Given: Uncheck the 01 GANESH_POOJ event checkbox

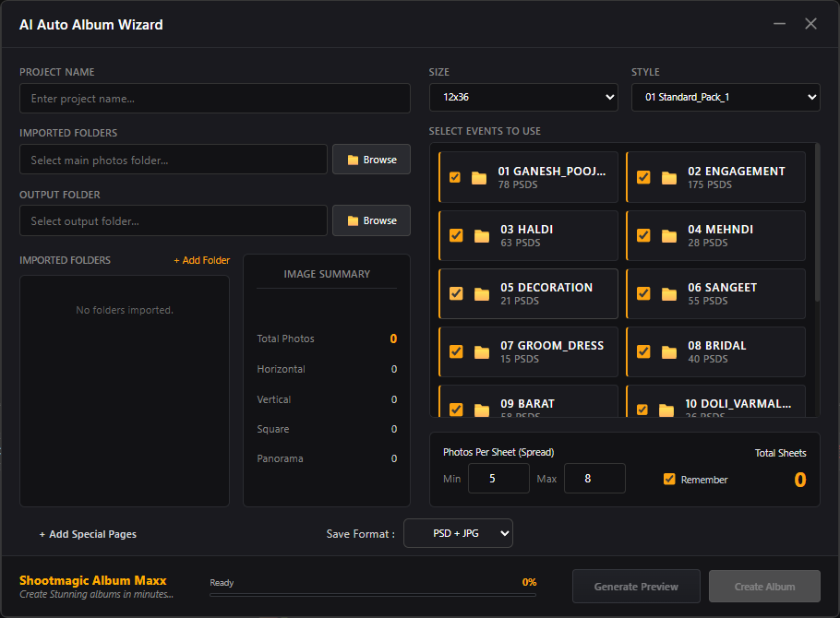Looking at the screenshot, I should click(455, 177).
